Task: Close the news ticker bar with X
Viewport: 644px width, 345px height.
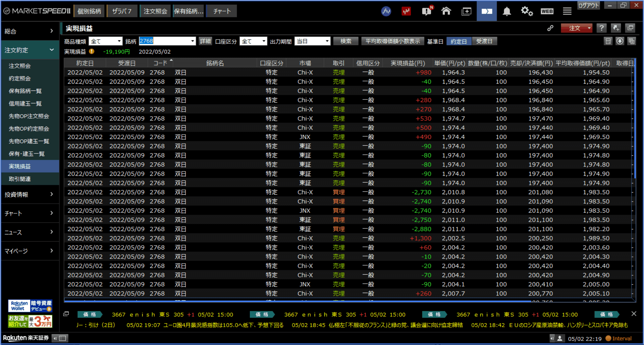Action: point(634,314)
